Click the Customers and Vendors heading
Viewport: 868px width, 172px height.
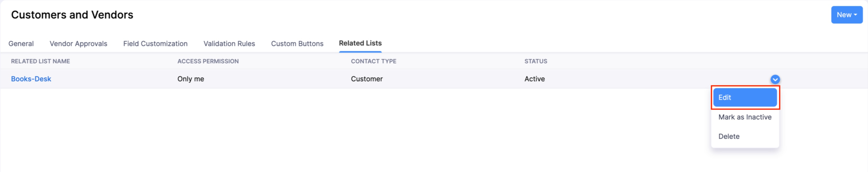(72, 15)
